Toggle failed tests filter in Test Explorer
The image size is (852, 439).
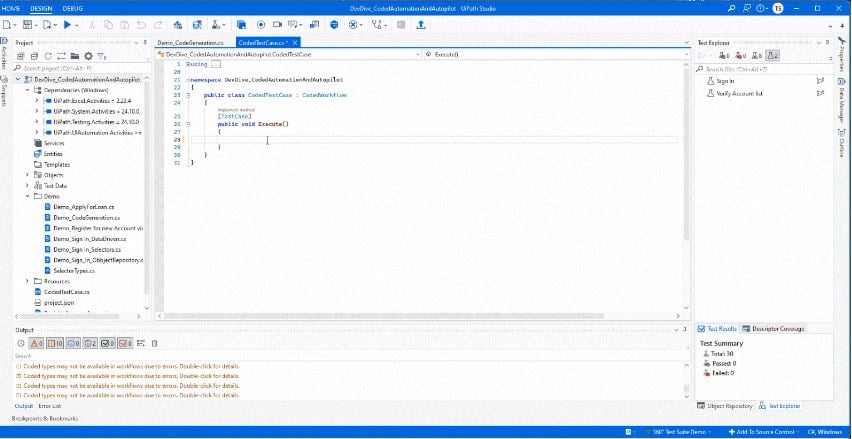click(741, 55)
